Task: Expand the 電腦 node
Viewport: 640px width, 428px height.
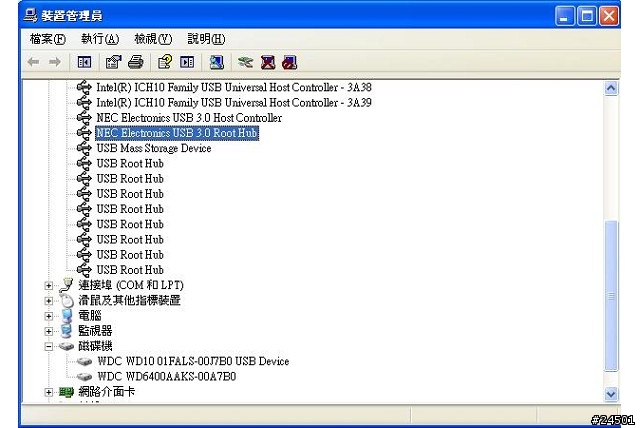Action: (x=49, y=316)
